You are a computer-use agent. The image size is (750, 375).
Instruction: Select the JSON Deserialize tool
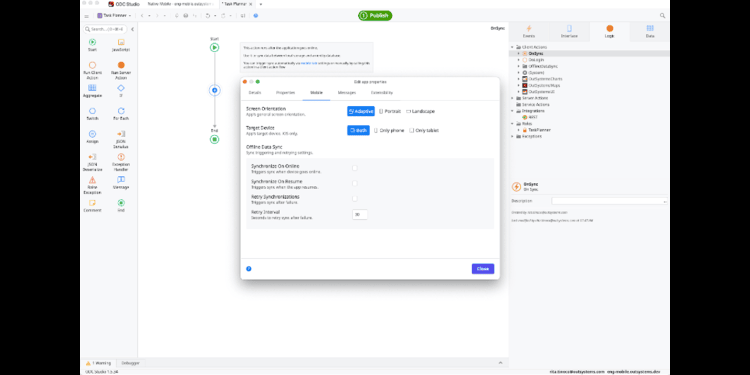point(92,163)
